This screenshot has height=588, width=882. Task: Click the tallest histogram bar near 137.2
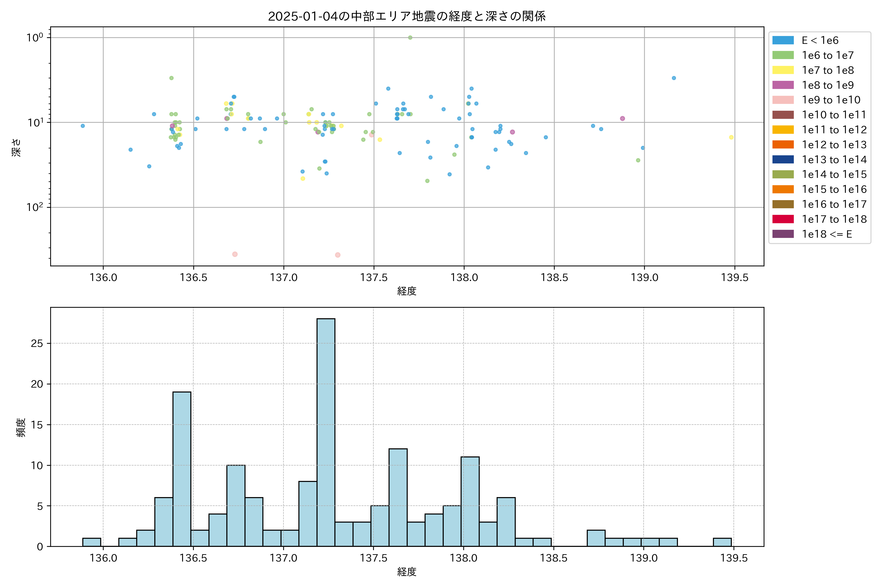point(326,431)
